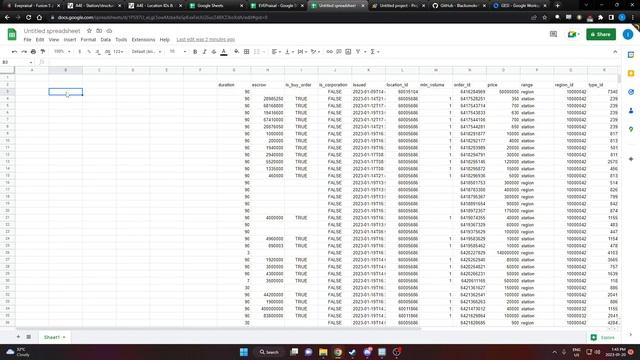Screen dimensions: 640x360
Task: Click the Explore button
Action: pyautogui.click(x=603, y=338)
